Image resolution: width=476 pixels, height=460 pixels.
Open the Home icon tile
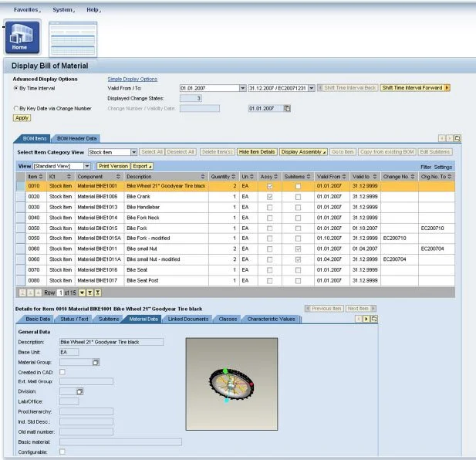[22, 37]
